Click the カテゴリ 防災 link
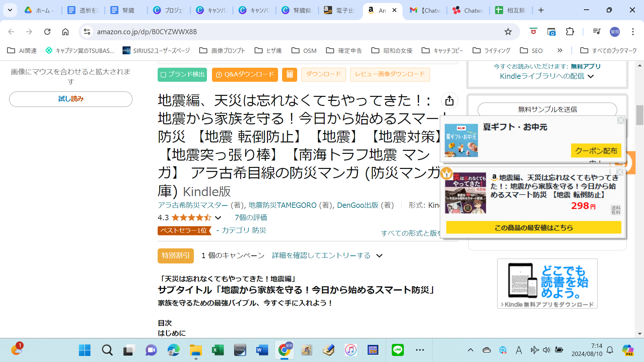 pos(244,231)
